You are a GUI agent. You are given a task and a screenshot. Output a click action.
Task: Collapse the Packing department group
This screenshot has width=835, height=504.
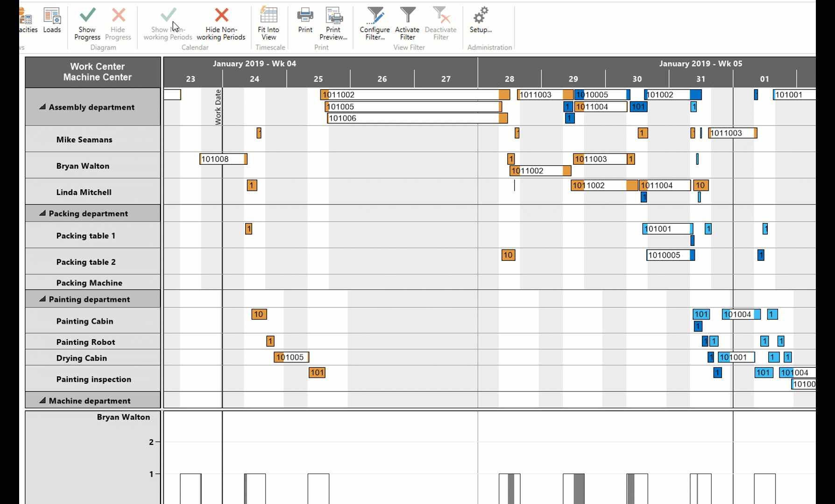(x=42, y=213)
